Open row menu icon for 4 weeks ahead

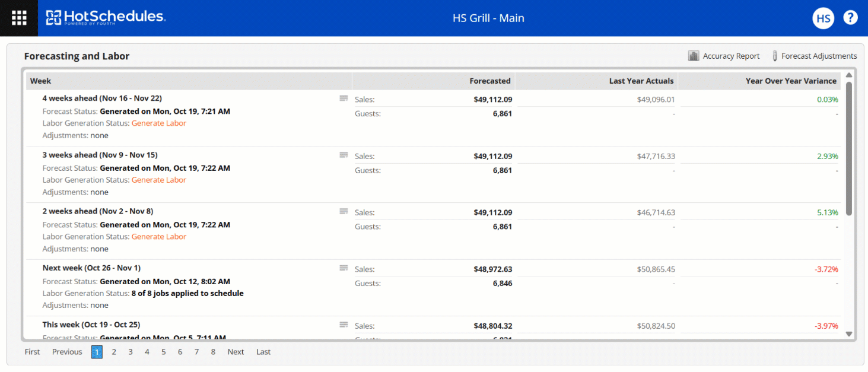pos(344,98)
